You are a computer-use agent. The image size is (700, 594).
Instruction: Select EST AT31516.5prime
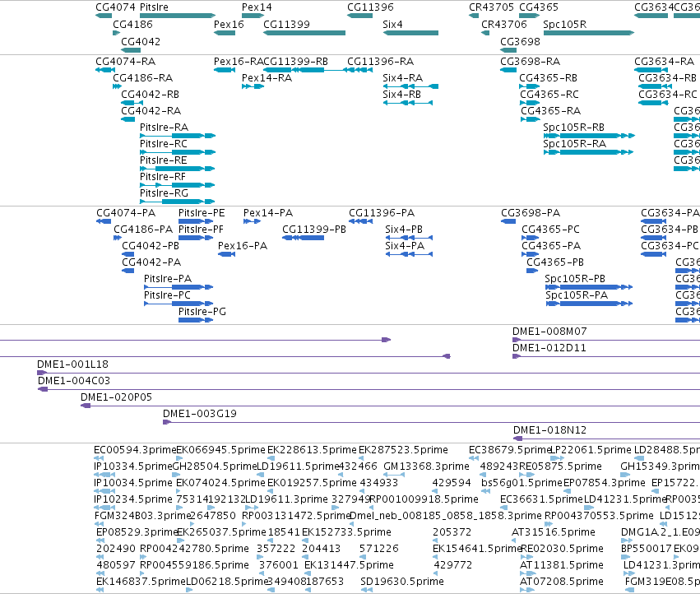pos(553,532)
